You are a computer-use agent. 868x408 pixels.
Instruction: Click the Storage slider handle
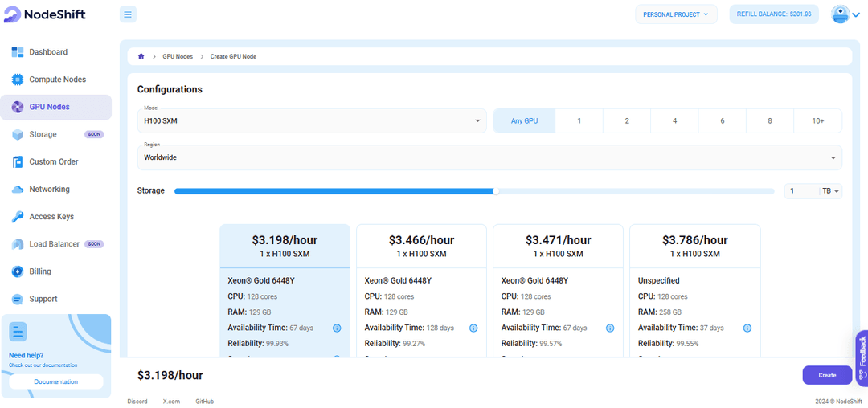(496, 190)
